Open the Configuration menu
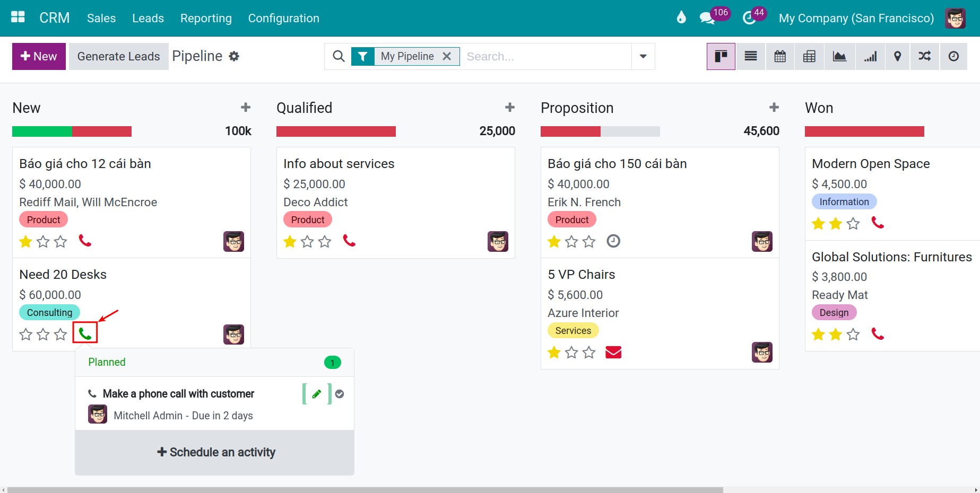Viewport: 980px width, 493px height. click(x=284, y=18)
